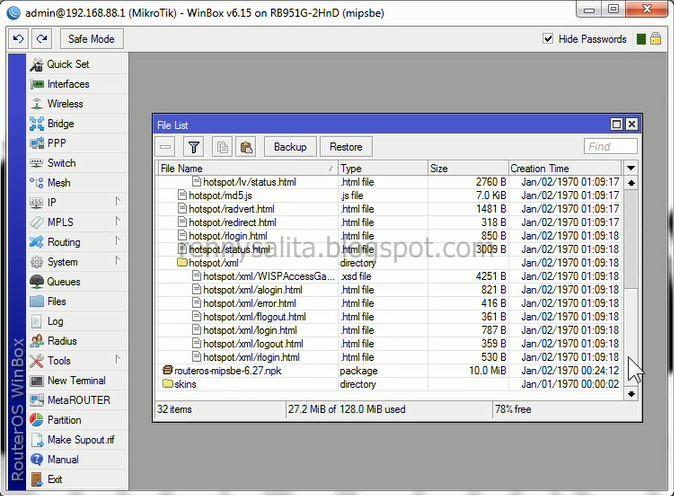
Task: Sort by Size column header
Action: [468, 168]
